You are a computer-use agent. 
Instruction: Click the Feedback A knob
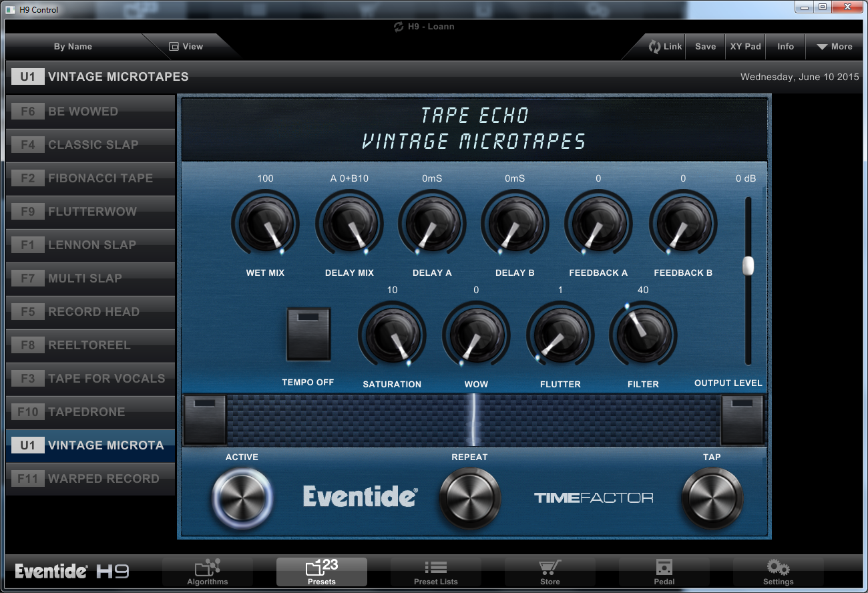598,224
